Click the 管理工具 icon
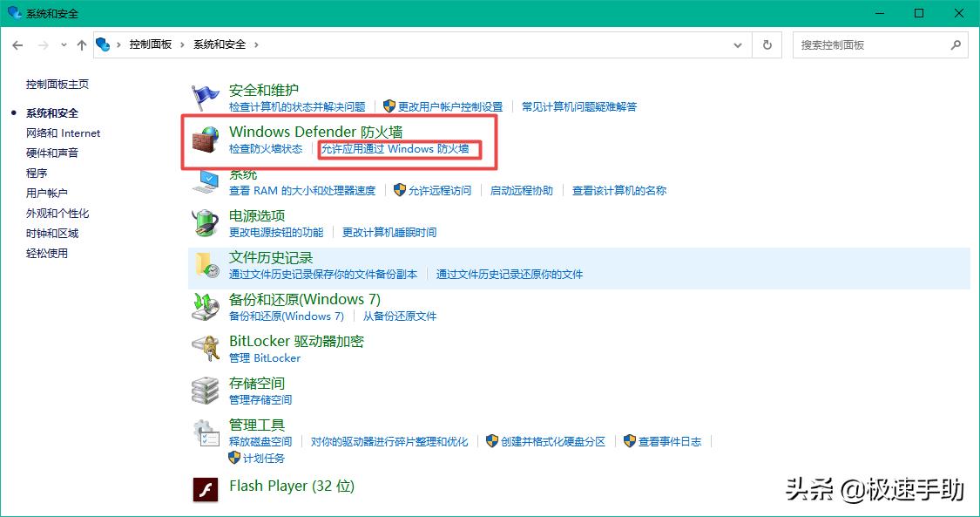 (205, 432)
